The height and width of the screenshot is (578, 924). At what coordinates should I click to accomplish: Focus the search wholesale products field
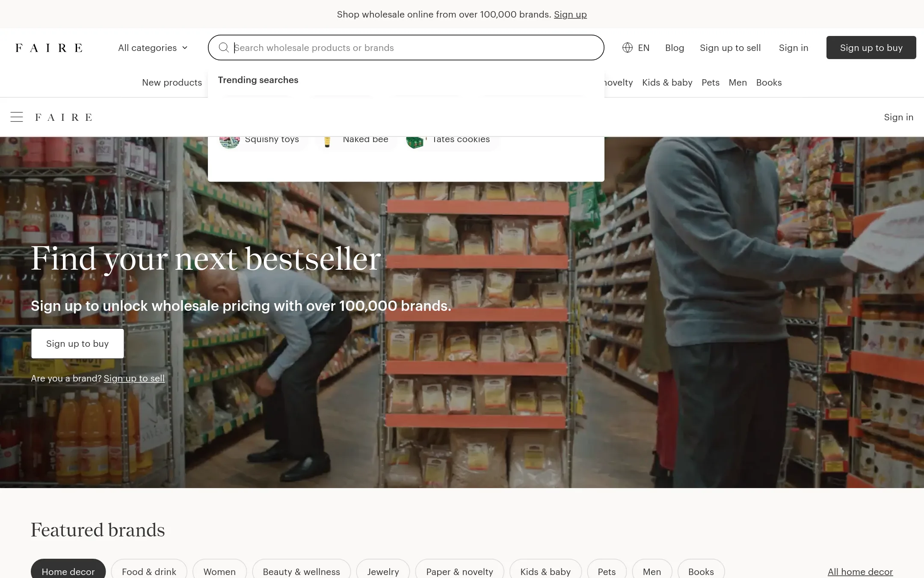(406, 48)
